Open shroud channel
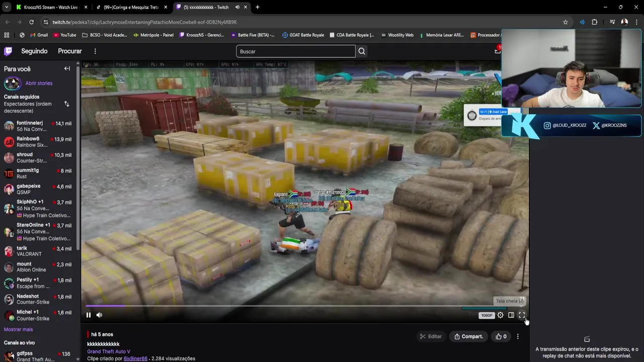Viewport: 644px width, 362px height. [38, 157]
